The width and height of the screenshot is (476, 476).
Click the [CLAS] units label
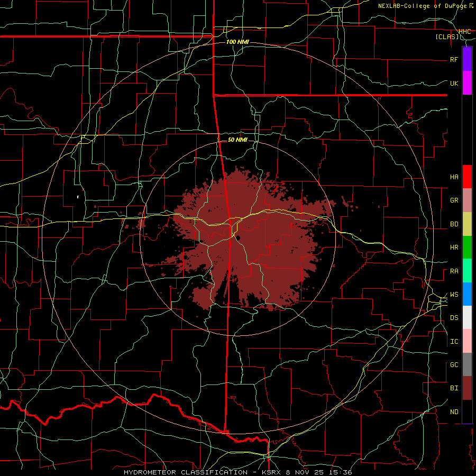447,37
